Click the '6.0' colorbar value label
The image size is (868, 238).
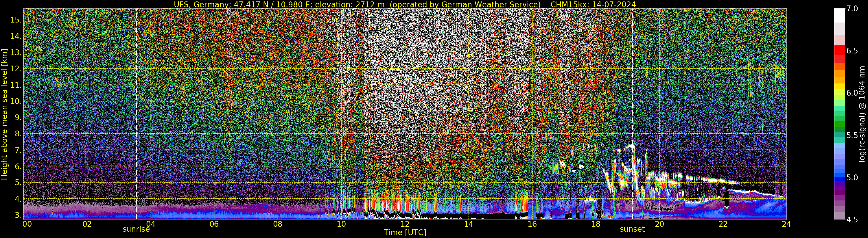coord(852,93)
